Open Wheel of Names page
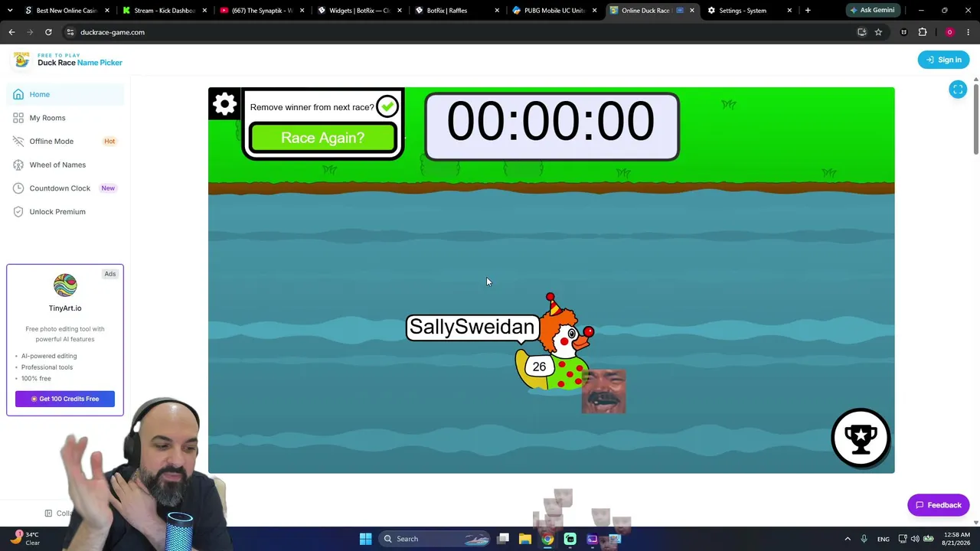The image size is (980, 551). (x=65, y=165)
